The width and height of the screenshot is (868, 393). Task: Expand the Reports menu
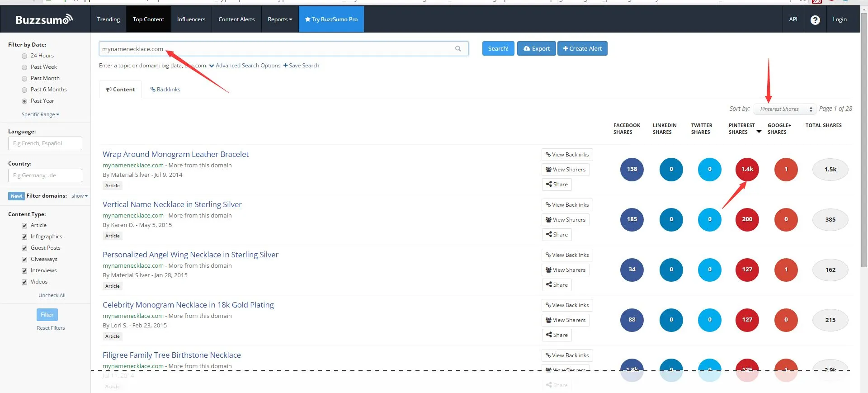pyautogui.click(x=280, y=19)
